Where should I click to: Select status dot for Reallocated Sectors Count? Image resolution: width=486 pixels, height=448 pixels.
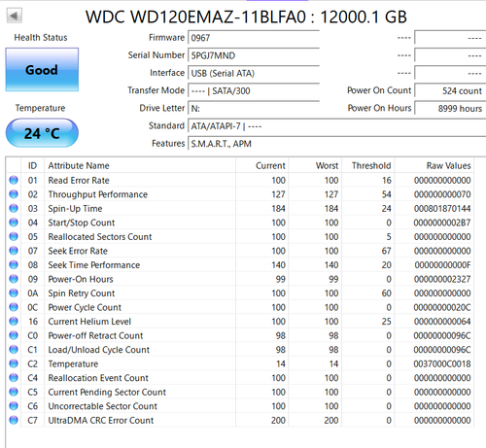tap(14, 236)
